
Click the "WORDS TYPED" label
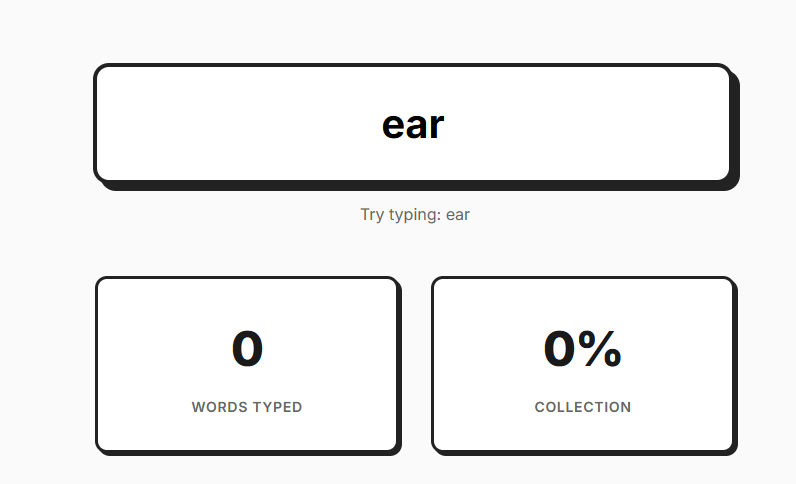247,407
